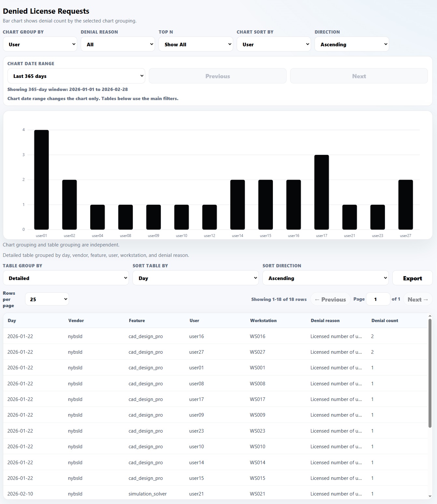This screenshot has height=504, width=437.
Task: Click the WS010 workstation cell
Action: 257,446
